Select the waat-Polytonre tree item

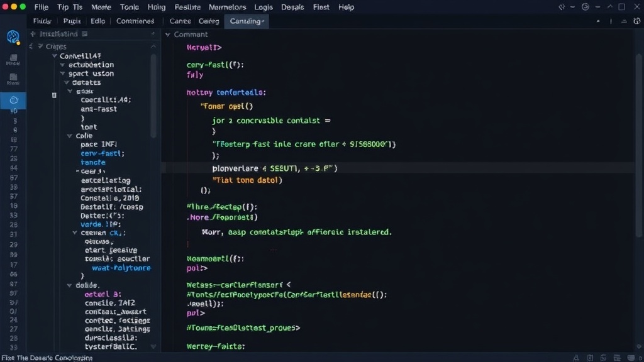point(121,268)
